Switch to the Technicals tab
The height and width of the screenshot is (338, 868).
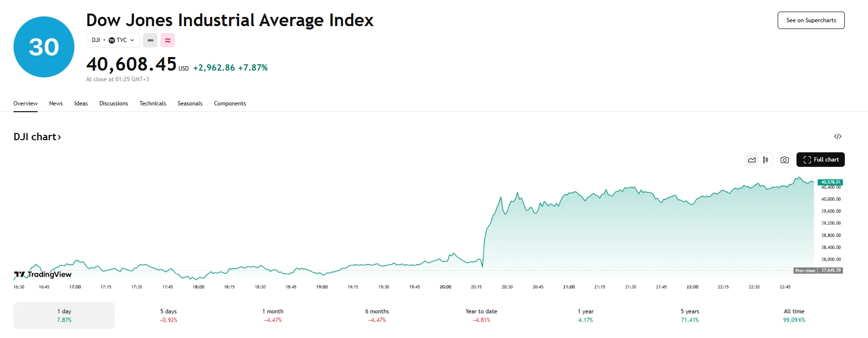point(152,103)
